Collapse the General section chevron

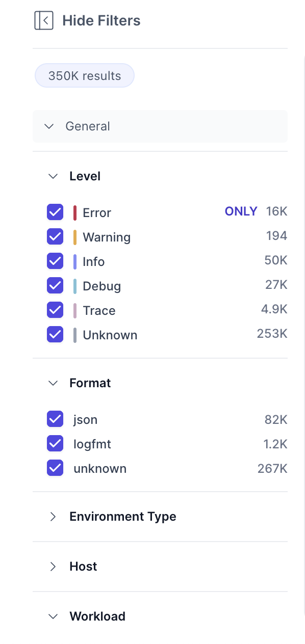pyautogui.click(x=49, y=126)
